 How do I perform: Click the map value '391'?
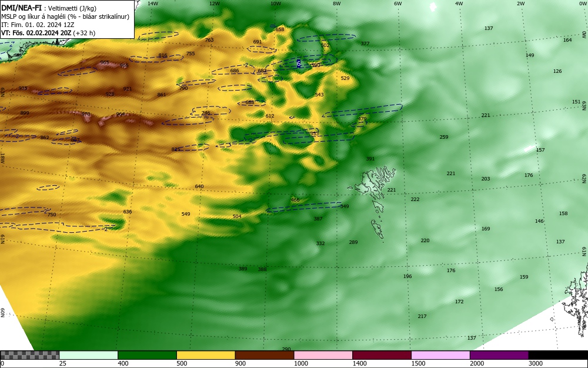pyautogui.click(x=370, y=159)
